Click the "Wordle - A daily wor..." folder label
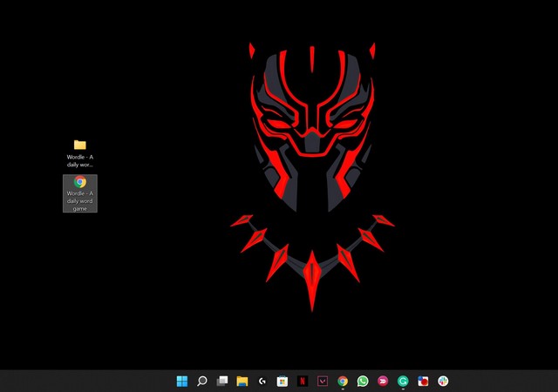 point(80,161)
